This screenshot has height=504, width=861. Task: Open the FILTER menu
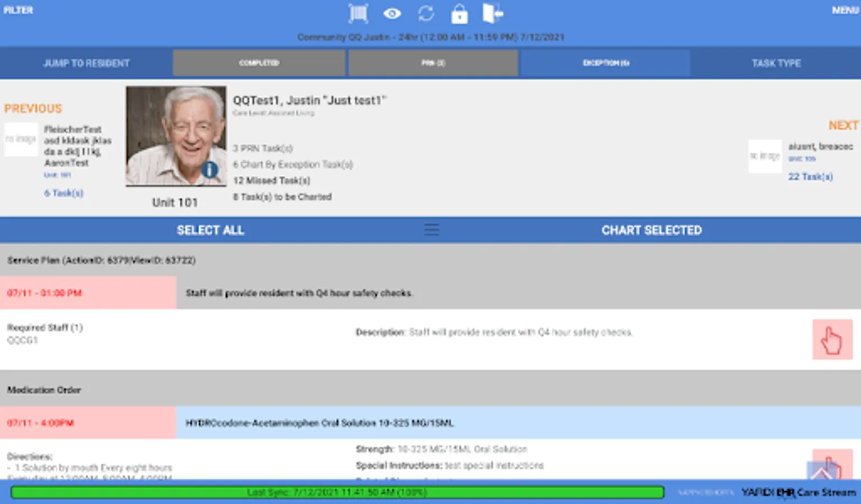pyautogui.click(x=17, y=10)
